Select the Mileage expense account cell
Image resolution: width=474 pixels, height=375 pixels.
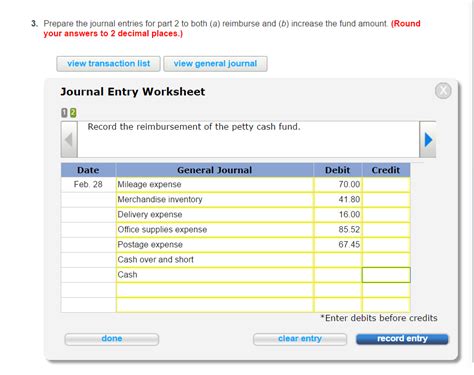(215, 184)
